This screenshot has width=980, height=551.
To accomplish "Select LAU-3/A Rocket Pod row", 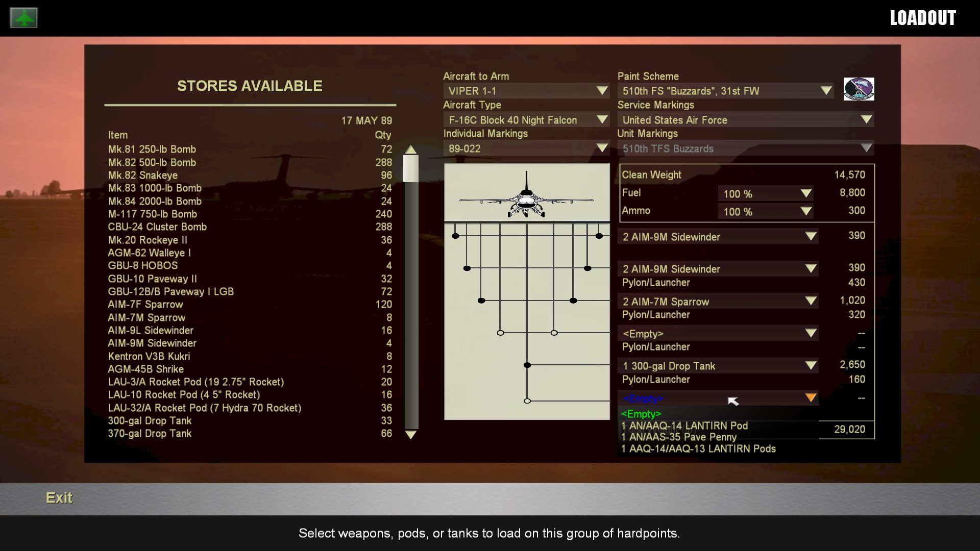I will pyautogui.click(x=250, y=382).
